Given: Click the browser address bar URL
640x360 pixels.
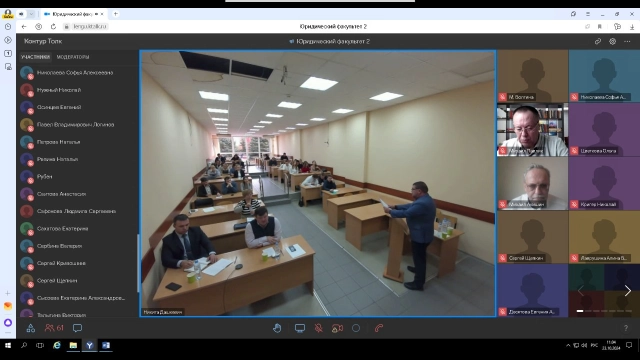Looking at the screenshot, I should click(90, 27).
